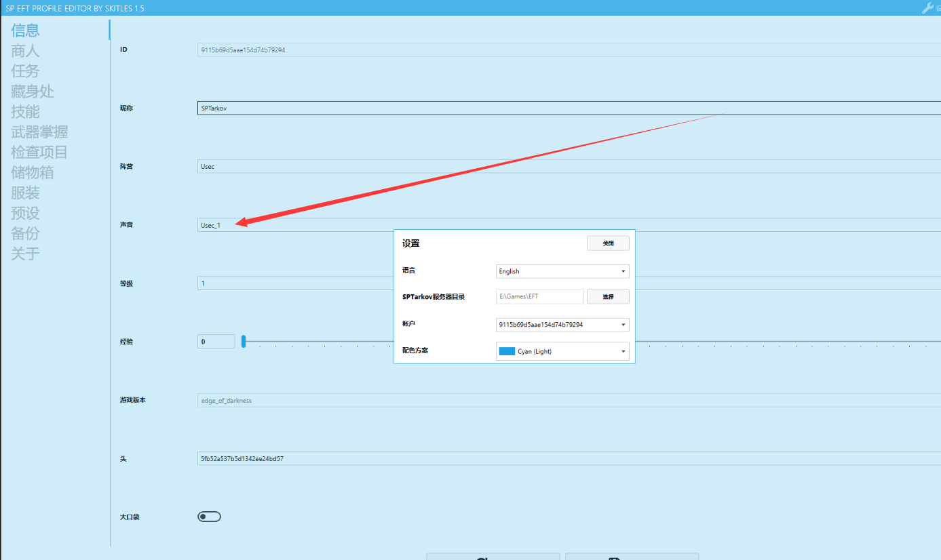Viewport: 941px width, 560px height.
Task: Click the 等级 level field
Action: pyautogui.click(x=569, y=283)
